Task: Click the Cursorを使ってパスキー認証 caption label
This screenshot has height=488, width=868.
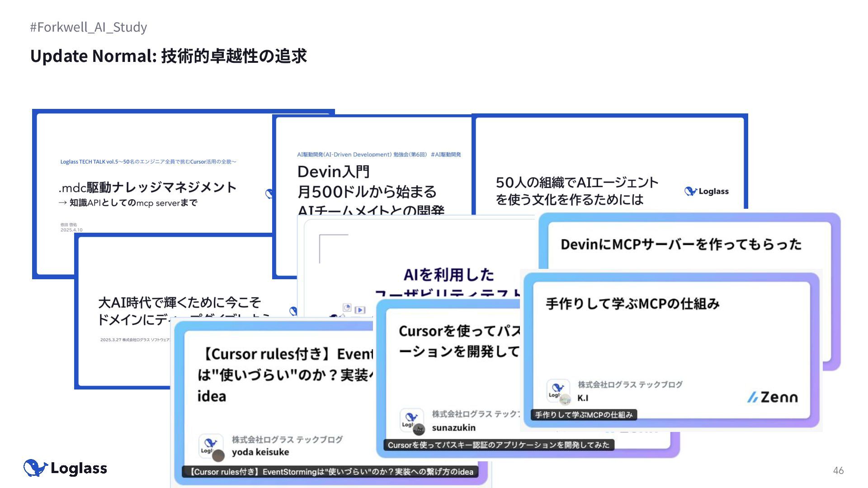Action: point(498,445)
